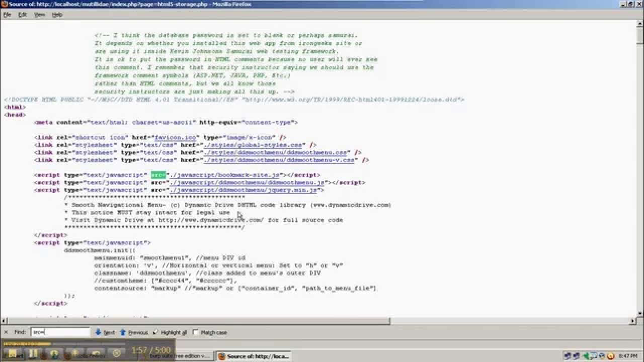The height and width of the screenshot is (362, 644).
Task: Click the 'This notice MUST stay intact' line
Action: 147,213
